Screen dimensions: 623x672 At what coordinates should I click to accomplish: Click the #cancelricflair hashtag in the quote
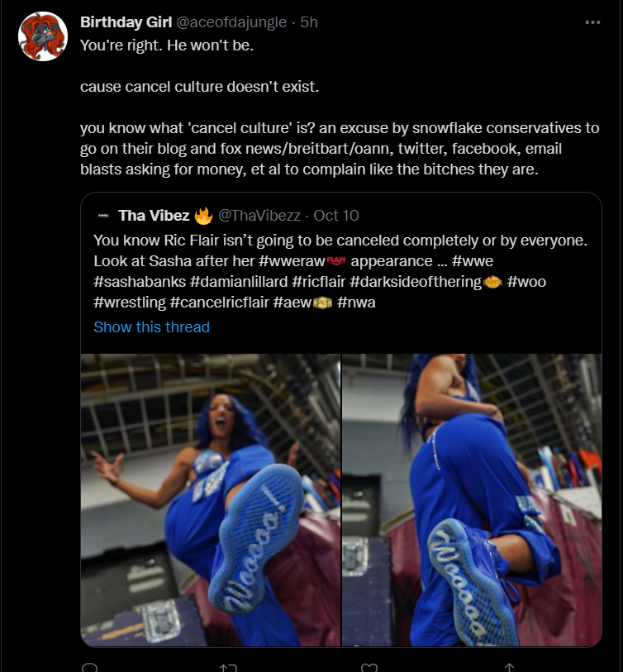(x=219, y=303)
